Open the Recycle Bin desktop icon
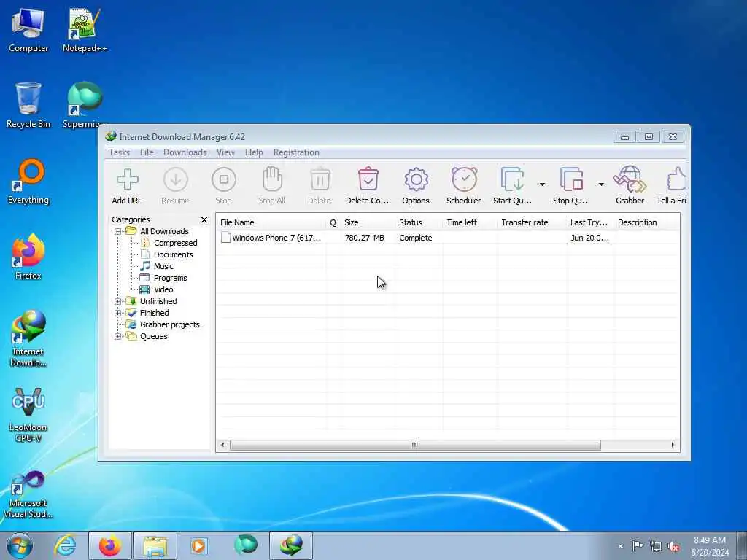 tap(28, 106)
